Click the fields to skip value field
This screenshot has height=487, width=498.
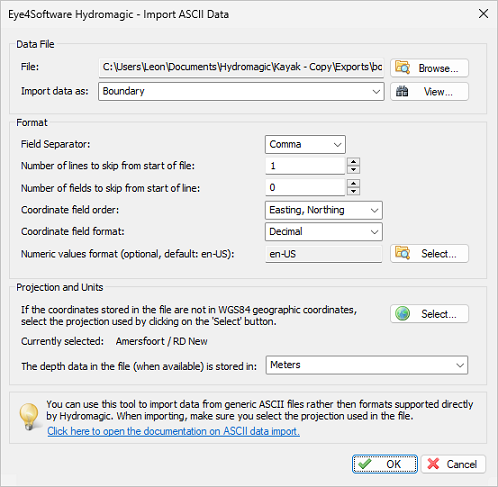(x=305, y=187)
